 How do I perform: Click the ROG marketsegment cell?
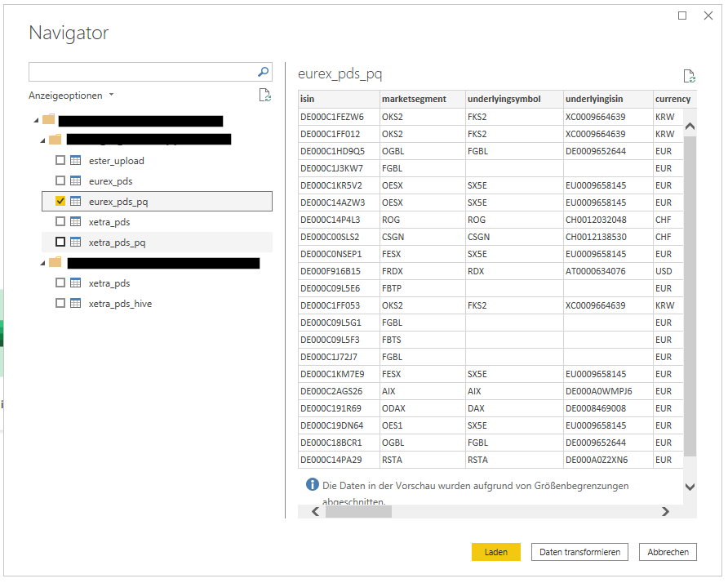[x=423, y=220]
